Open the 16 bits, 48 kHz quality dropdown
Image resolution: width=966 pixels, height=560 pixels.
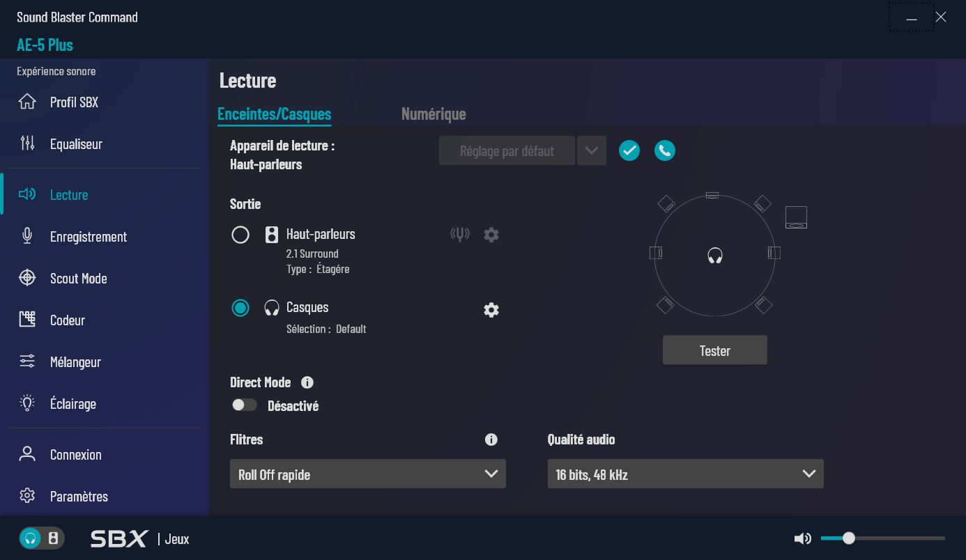point(686,474)
